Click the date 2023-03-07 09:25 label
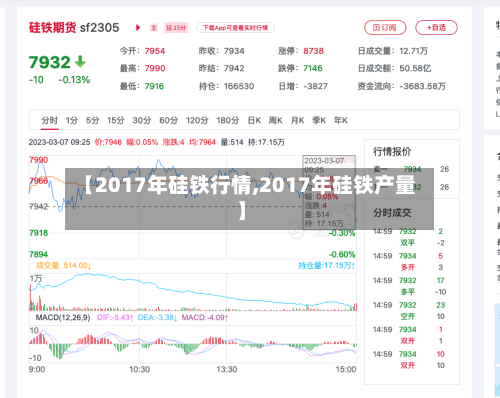This screenshot has width=500, height=398. pyautogui.click(x=59, y=142)
